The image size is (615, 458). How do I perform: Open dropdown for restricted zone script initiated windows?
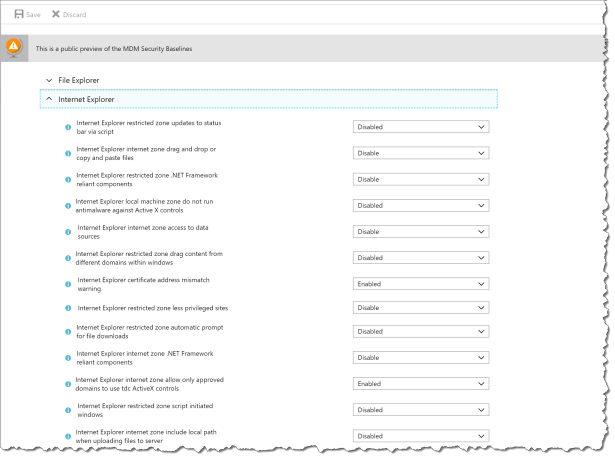[421, 410]
